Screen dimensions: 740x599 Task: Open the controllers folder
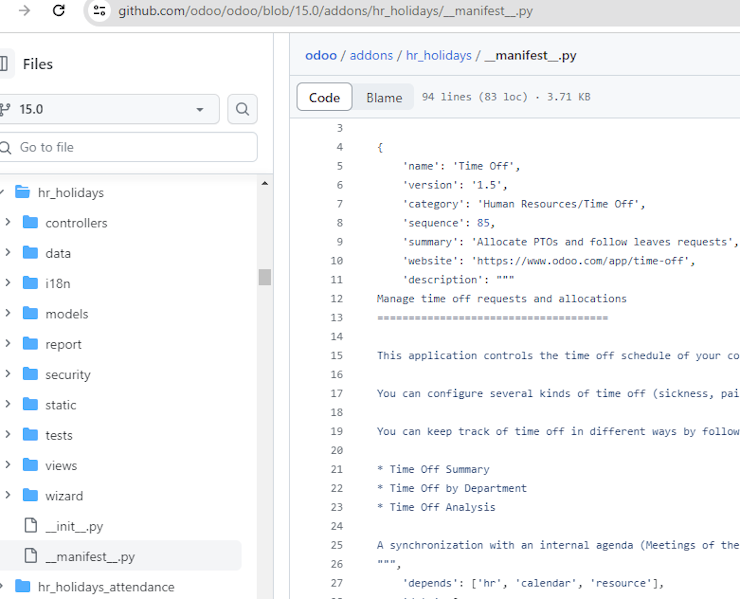click(x=76, y=223)
